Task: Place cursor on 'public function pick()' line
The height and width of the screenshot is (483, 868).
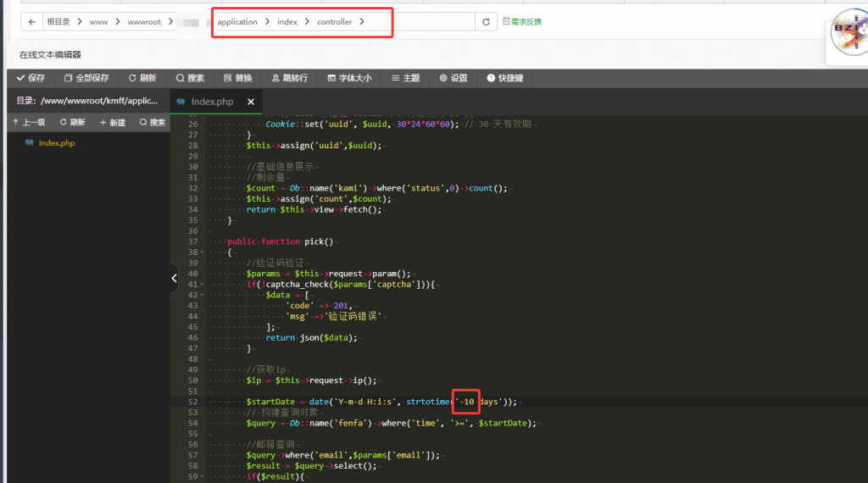Action: tap(280, 241)
